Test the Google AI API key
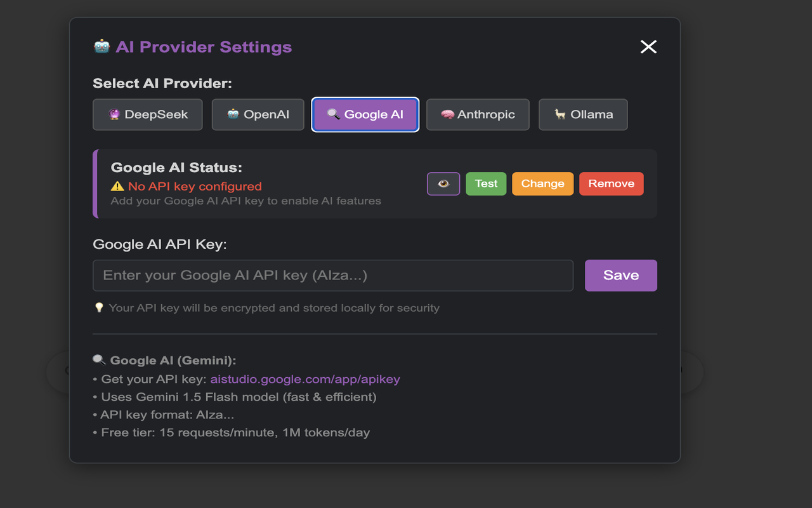812x508 pixels. click(486, 184)
